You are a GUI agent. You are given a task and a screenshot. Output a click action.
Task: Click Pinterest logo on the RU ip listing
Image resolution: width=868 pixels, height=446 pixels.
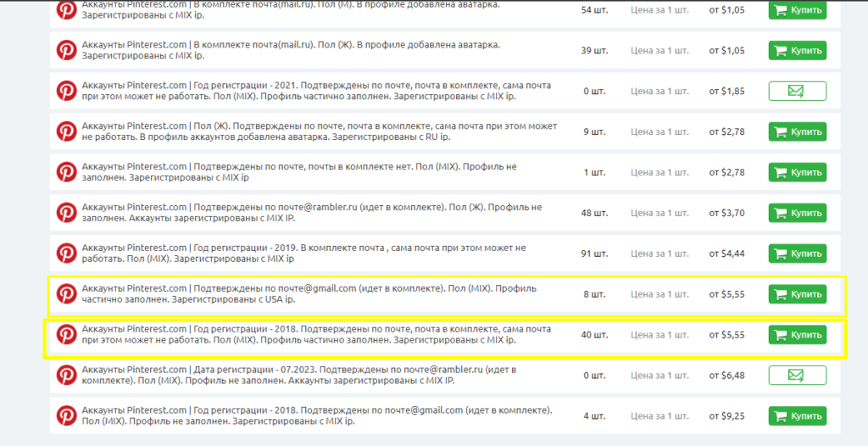point(66,132)
